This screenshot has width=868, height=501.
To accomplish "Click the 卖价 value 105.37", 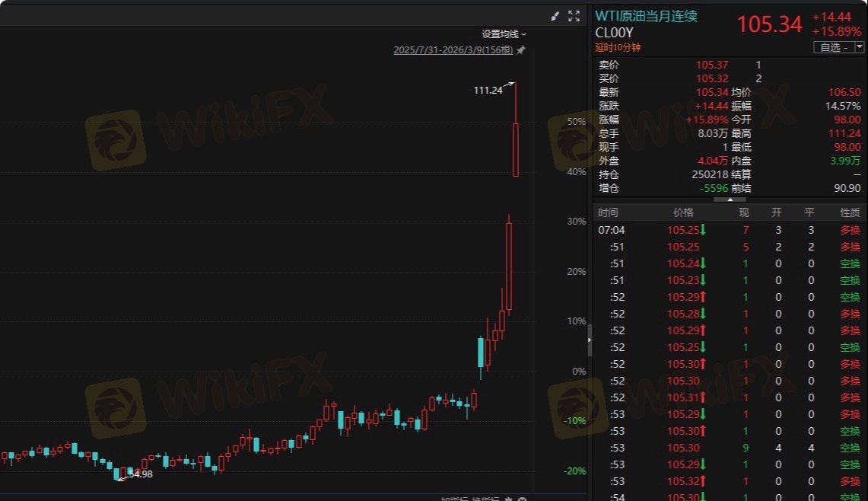I will (x=712, y=65).
